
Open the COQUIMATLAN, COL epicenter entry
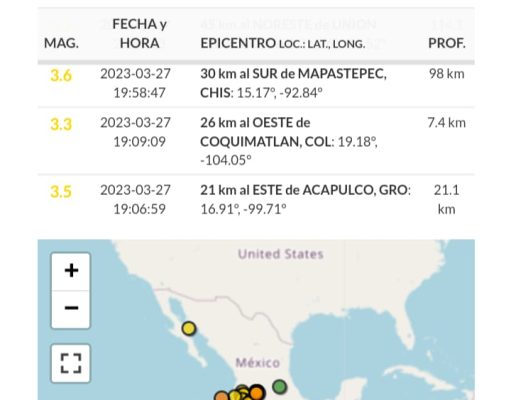[289, 142]
